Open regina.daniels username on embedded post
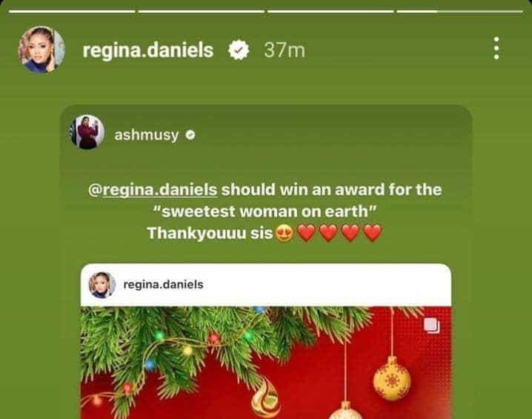 [x=163, y=285]
